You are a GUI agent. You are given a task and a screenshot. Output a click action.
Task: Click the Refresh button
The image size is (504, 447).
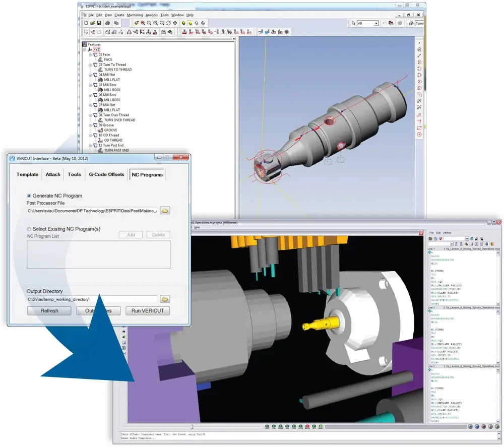pos(49,311)
